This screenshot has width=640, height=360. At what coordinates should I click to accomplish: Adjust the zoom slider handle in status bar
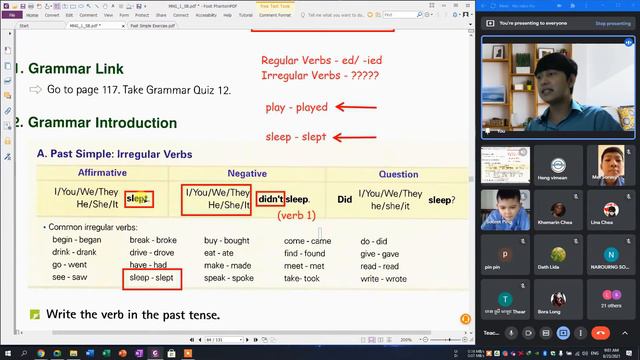[449, 340]
